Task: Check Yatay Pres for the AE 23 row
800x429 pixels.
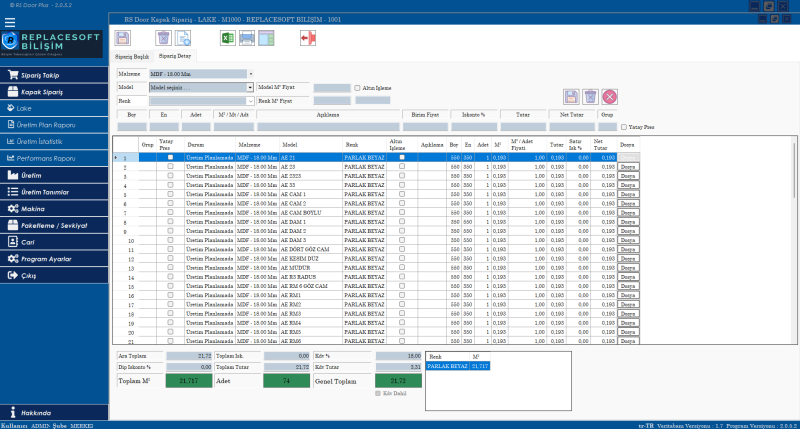Action: (x=170, y=167)
